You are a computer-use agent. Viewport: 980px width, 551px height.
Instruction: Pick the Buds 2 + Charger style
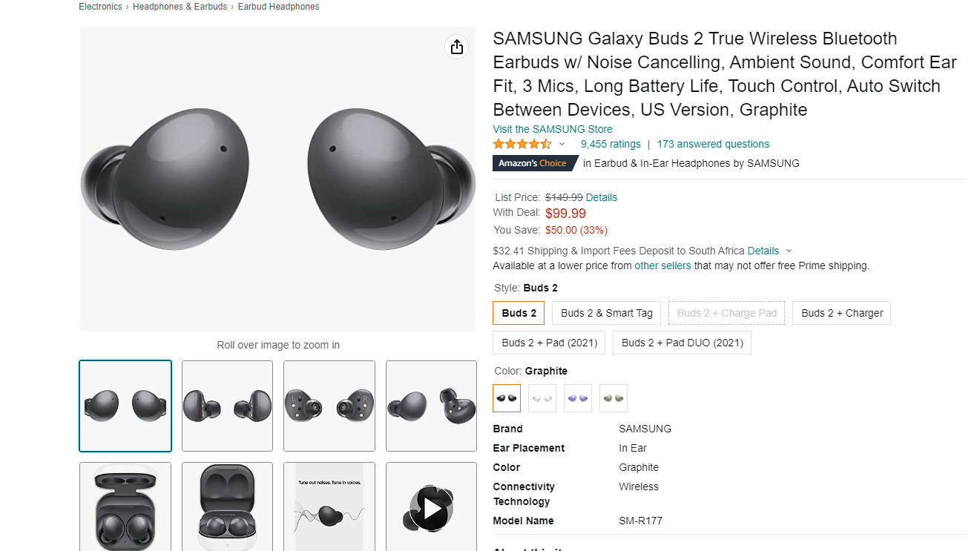[x=841, y=313]
